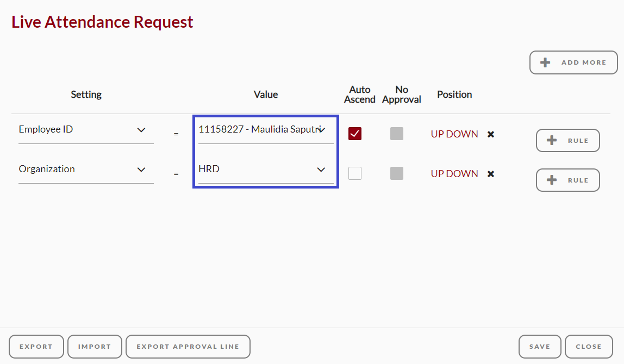Image resolution: width=624 pixels, height=364 pixels.
Task: Enable Auto Ascend for Organization row
Action: click(x=355, y=173)
